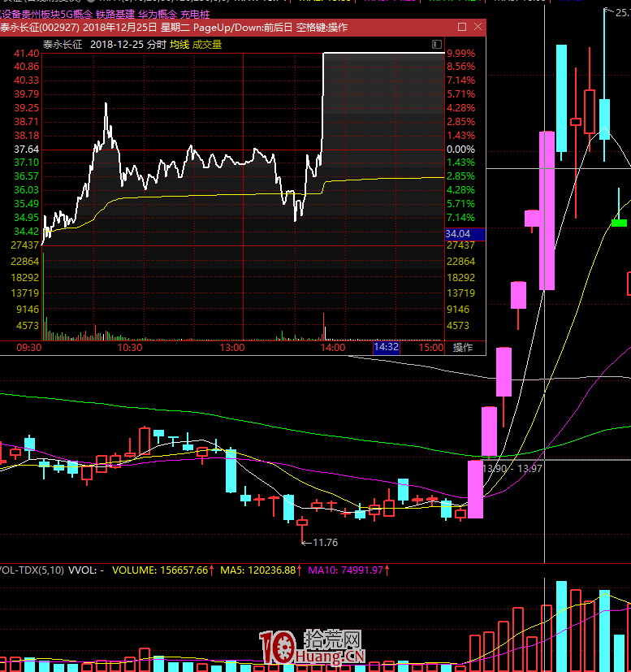
Task: Click the 操作 button at chart bottom-right
Action: [x=463, y=348]
